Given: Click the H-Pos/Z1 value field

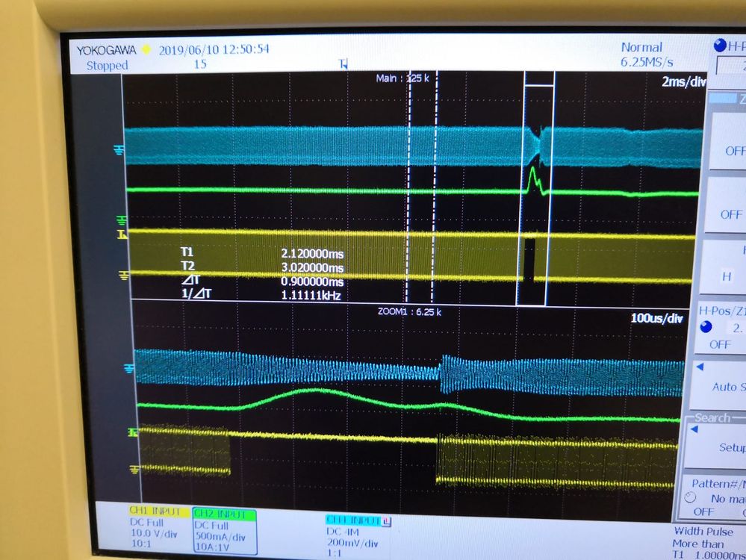Looking at the screenshot, I should (x=736, y=328).
